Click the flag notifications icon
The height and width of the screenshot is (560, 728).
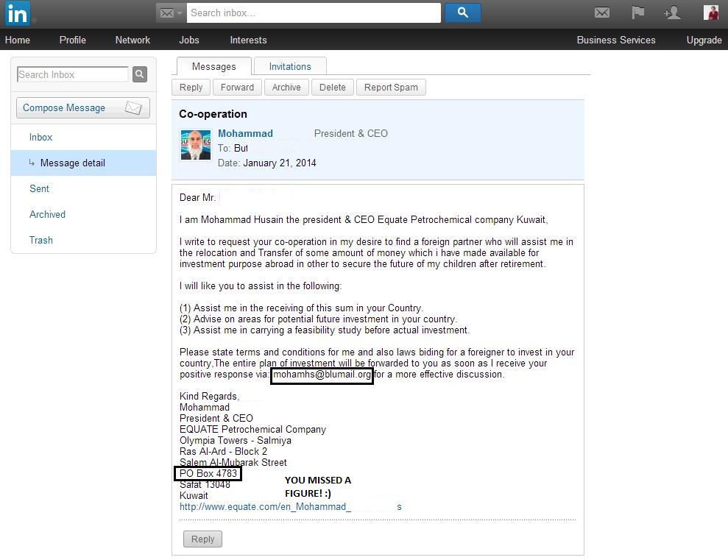pyautogui.click(x=637, y=13)
